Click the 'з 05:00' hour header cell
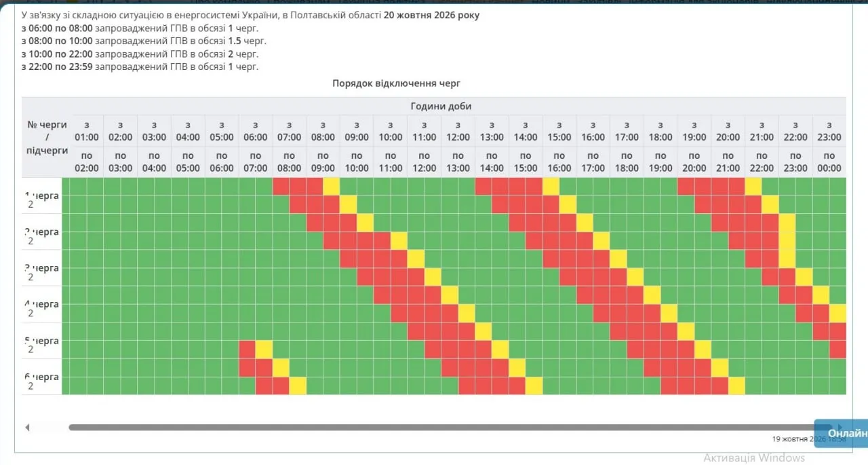Screen dimensions: 868x465 [222, 131]
